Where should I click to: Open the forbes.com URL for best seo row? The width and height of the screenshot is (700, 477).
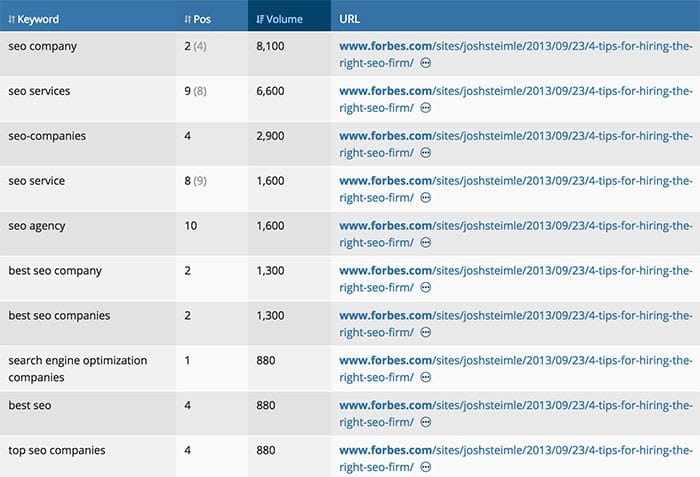(516, 414)
